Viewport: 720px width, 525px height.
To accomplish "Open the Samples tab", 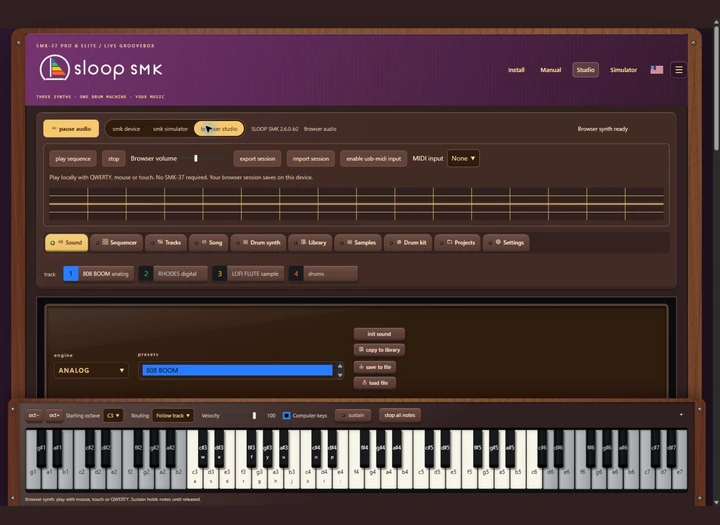I will coord(358,242).
